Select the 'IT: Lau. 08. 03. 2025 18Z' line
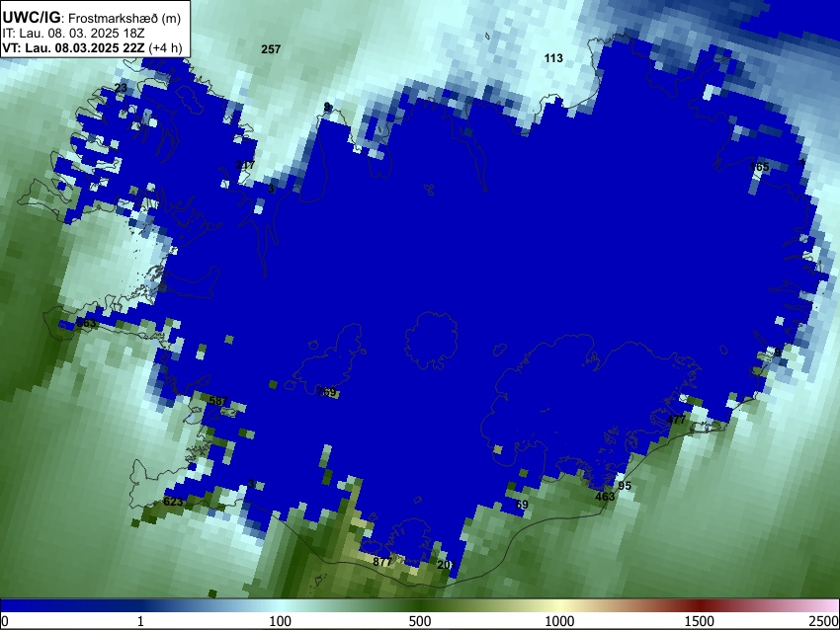Image resolution: width=840 pixels, height=630 pixels. coord(73,34)
